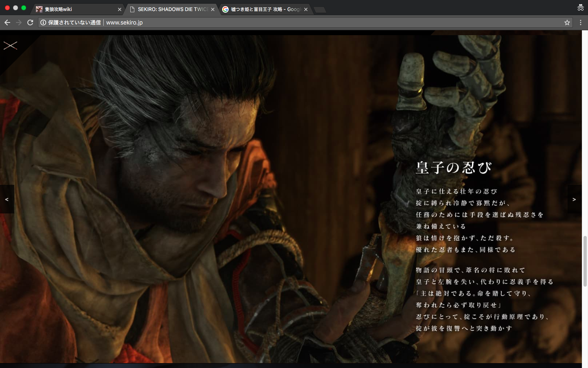Reload the sekiro.jp page

tap(30, 22)
